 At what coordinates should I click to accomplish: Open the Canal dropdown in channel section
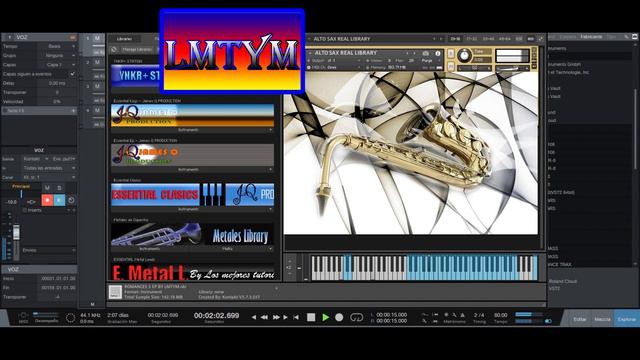click(x=49, y=178)
